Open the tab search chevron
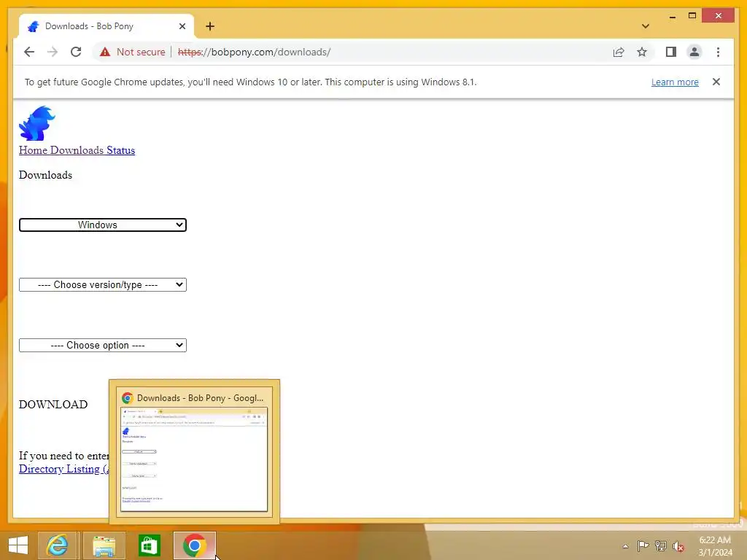This screenshot has height=560, width=747. [645, 26]
